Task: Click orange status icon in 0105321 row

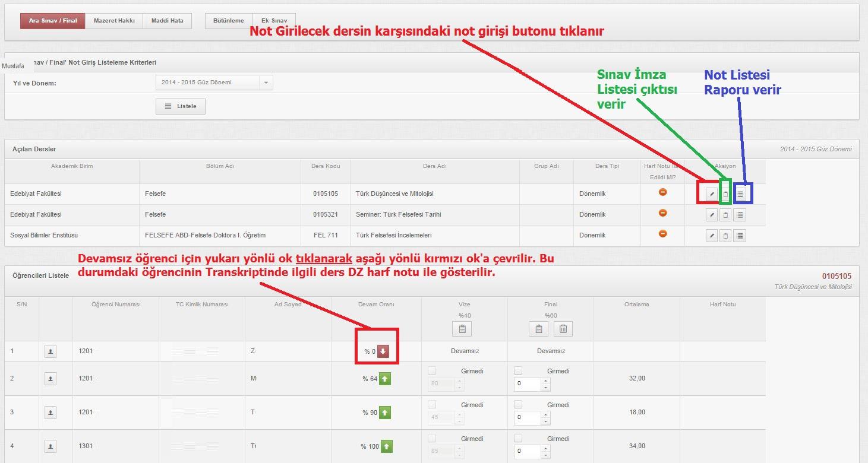Action: (663, 213)
